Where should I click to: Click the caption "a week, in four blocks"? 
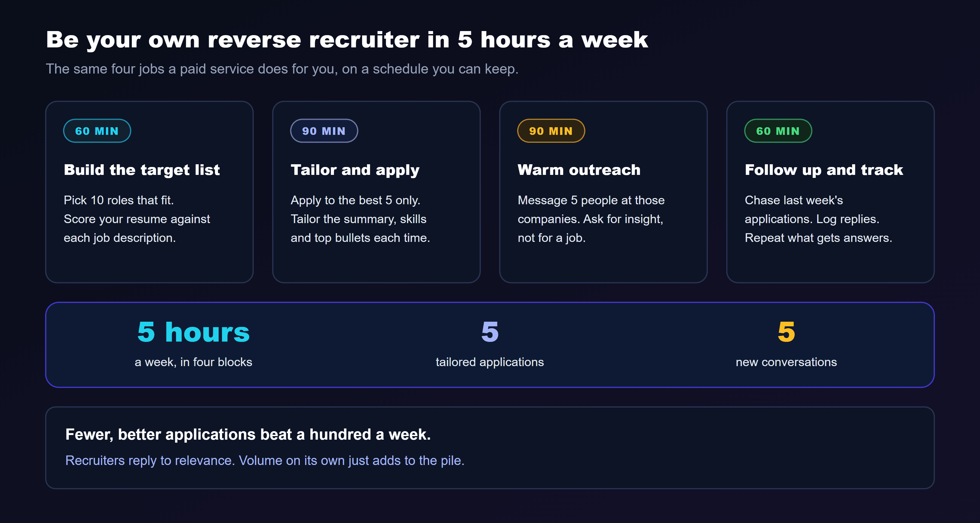coord(193,362)
